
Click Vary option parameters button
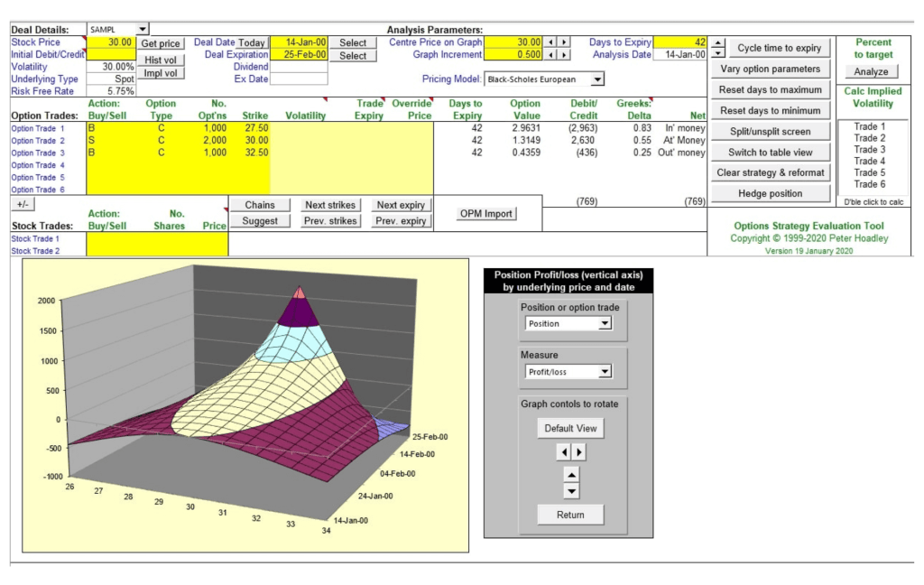pos(771,69)
